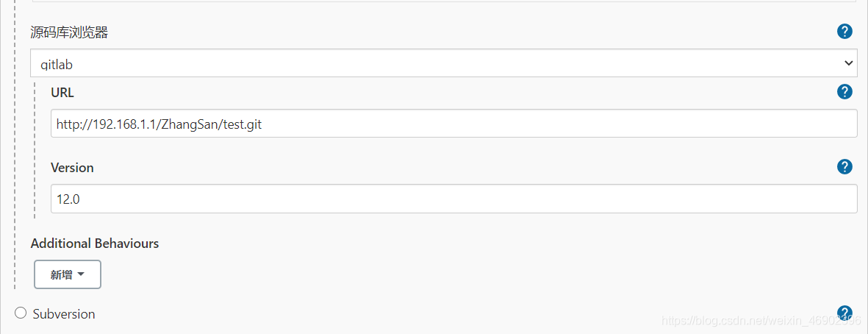The image size is (868, 334).
Task: Click the URL field label
Action: point(62,93)
